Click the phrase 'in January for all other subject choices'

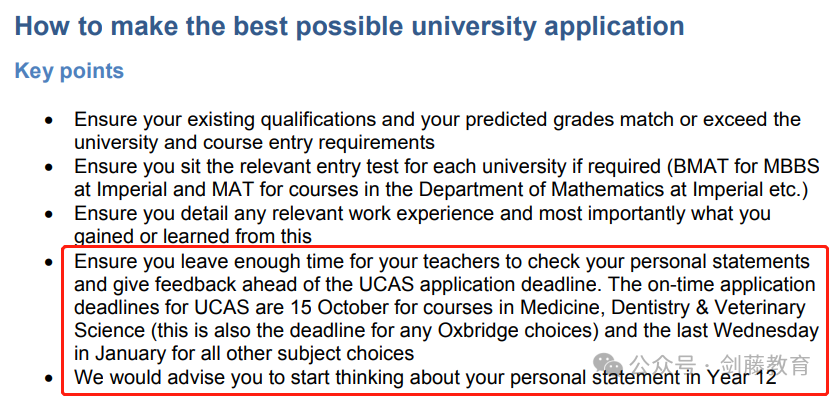[244, 354]
